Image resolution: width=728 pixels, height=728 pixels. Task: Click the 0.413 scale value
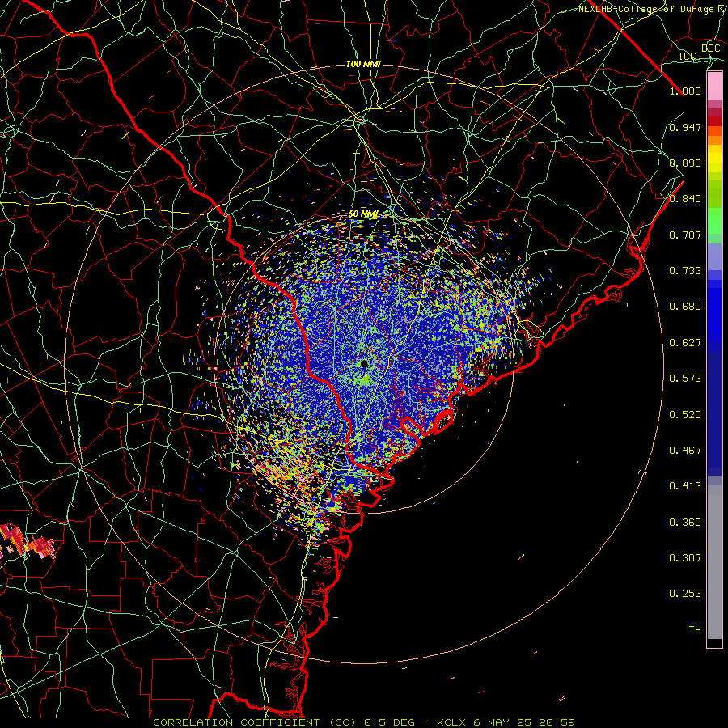point(685,486)
